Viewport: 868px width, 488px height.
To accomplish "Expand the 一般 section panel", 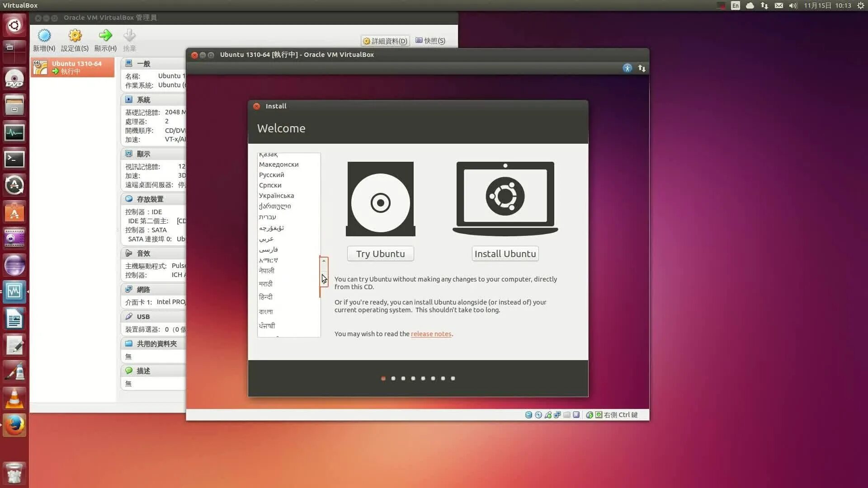I will 143,63.
